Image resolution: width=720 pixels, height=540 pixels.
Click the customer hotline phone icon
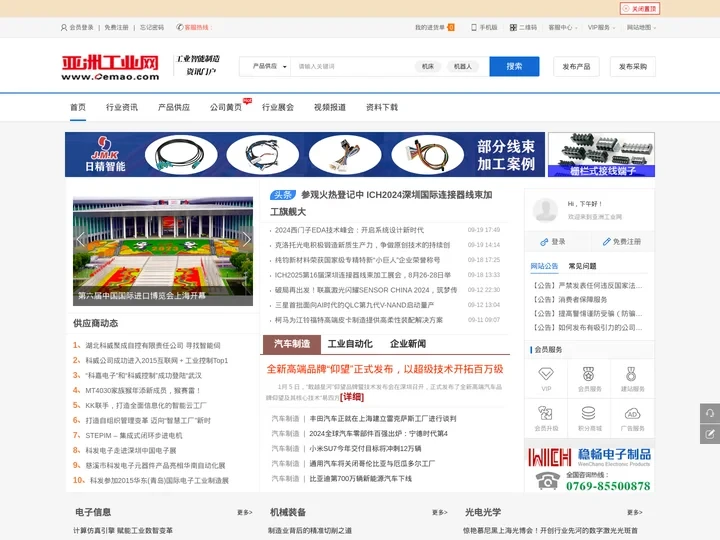[180, 28]
